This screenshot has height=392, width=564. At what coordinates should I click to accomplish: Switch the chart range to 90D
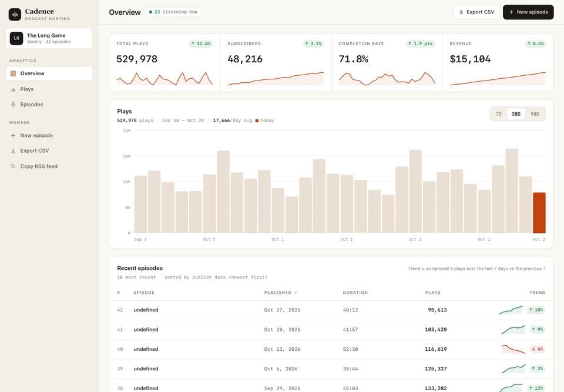(535, 114)
